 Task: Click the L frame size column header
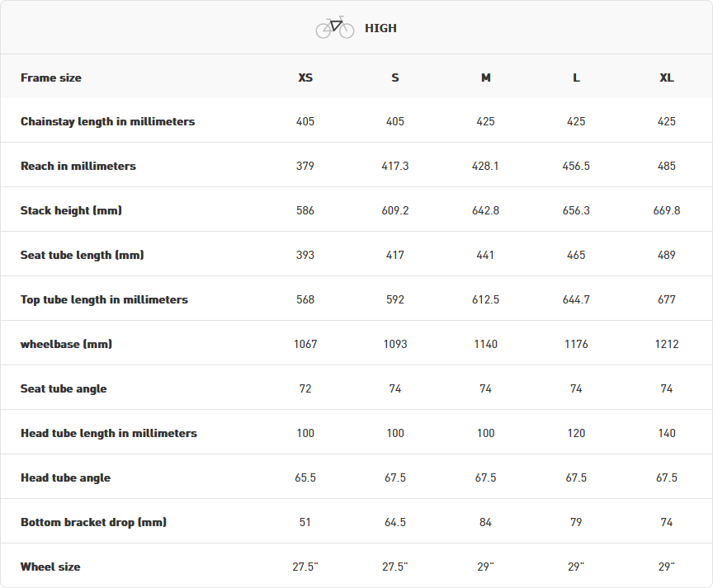tap(576, 78)
